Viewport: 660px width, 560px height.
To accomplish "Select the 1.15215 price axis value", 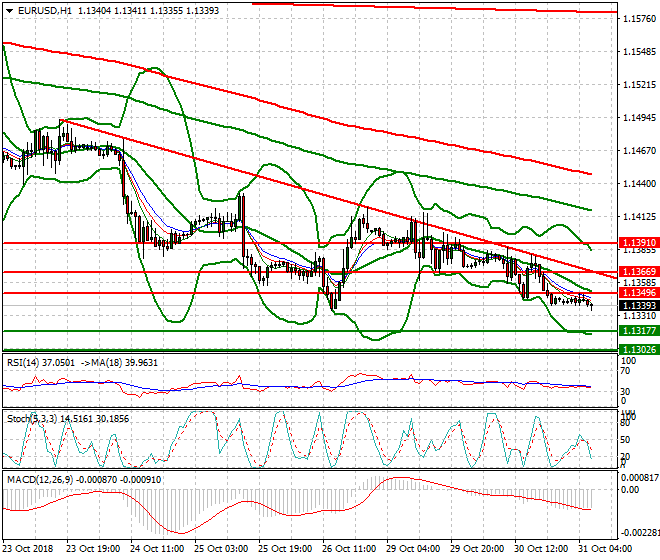I will coord(639,85).
